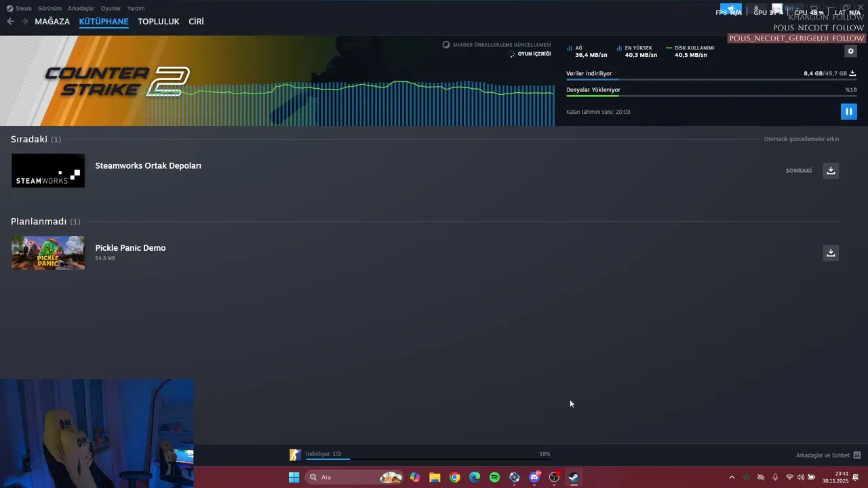Screen dimensions: 868x488
Task: Open Spotify from the taskbar
Action: [494, 477]
